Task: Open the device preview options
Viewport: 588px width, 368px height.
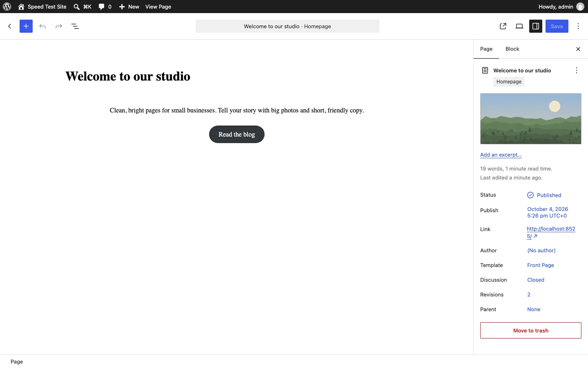Action: (519, 26)
